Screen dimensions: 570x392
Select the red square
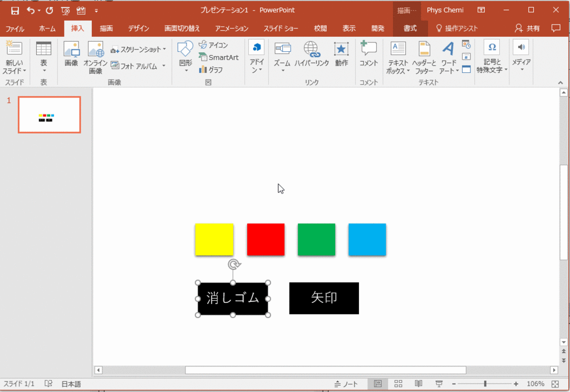point(266,239)
